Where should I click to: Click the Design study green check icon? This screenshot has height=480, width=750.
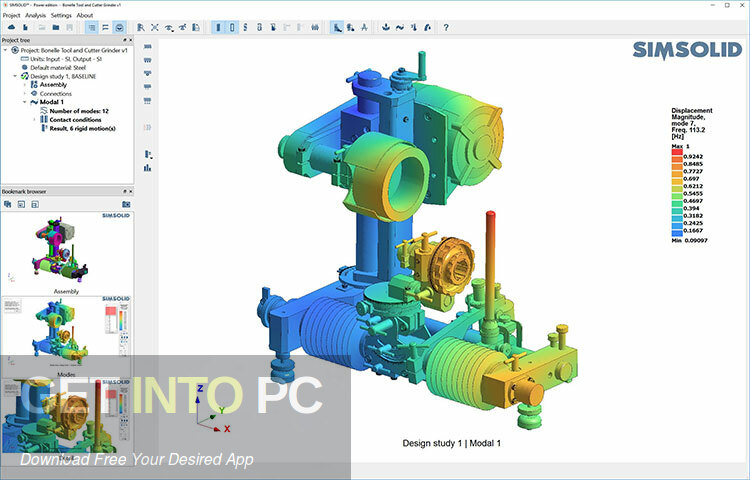(x=25, y=76)
